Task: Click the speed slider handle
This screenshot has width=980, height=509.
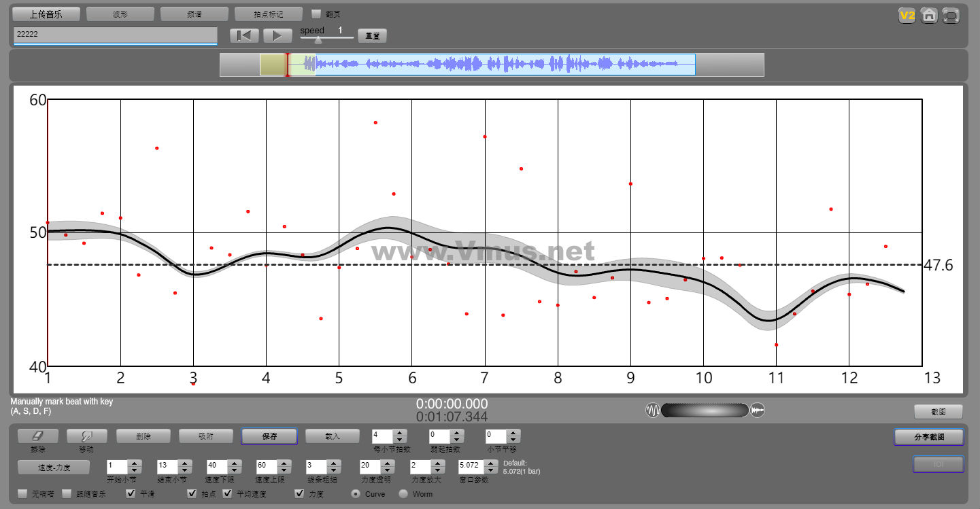Action: [318, 40]
